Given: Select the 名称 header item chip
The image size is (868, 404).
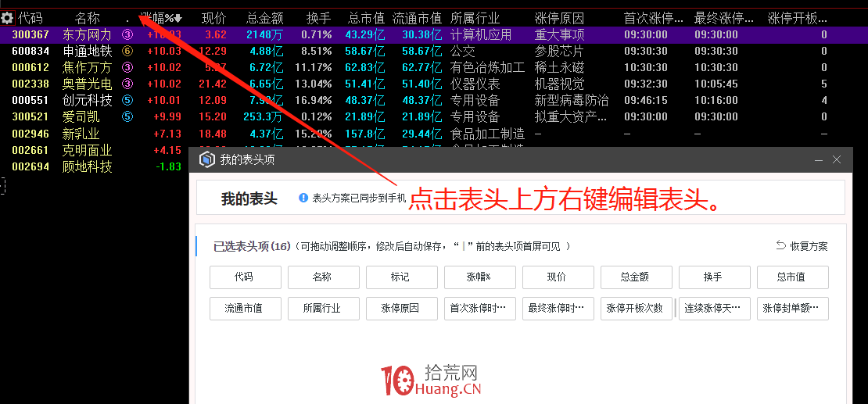Looking at the screenshot, I should point(323,277).
